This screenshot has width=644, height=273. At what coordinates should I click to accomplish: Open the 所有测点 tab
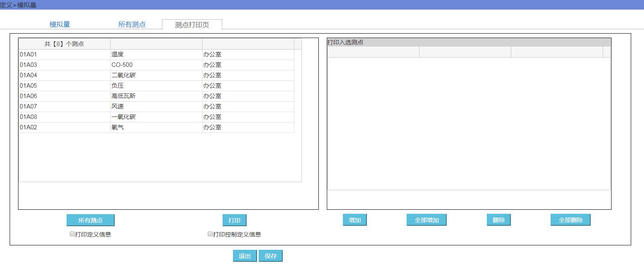(132, 24)
